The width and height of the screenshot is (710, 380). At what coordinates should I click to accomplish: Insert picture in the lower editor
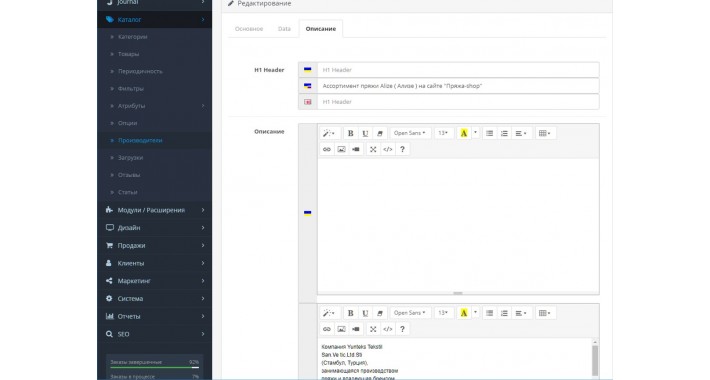pyautogui.click(x=341, y=329)
